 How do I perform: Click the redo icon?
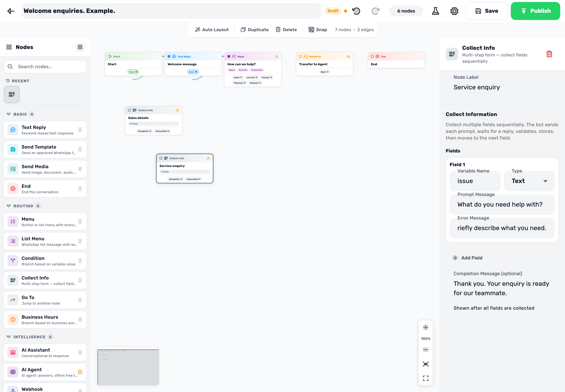375,11
